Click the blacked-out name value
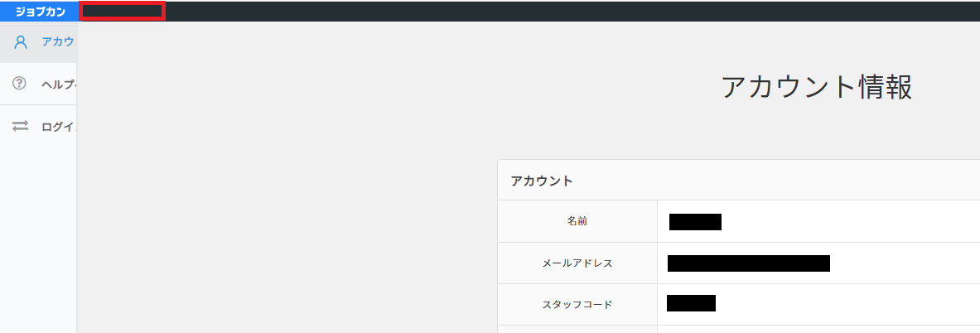The width and height of the screenshot is (980, 333). pyautogui.click(x=695, y=222)
